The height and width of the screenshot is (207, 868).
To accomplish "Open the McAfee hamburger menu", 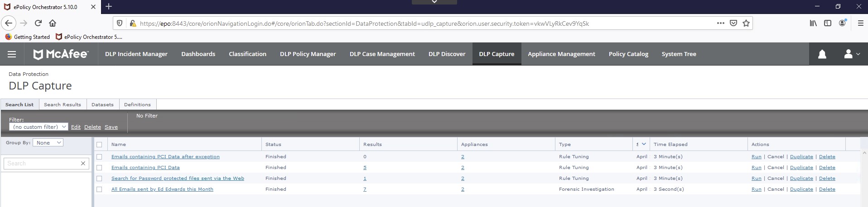I will (12, 54).
